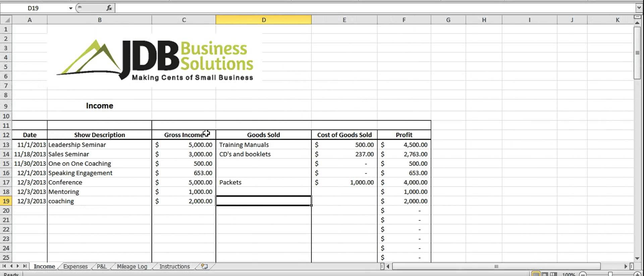
Task: Click the horizontal scrollbar right arrow
Action: point(626,266)
